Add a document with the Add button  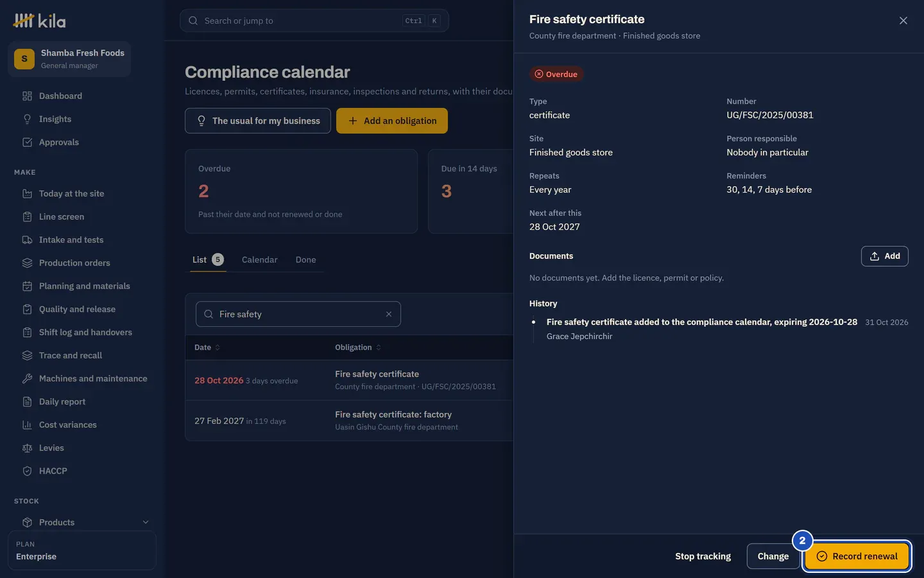tap(884, 256)
